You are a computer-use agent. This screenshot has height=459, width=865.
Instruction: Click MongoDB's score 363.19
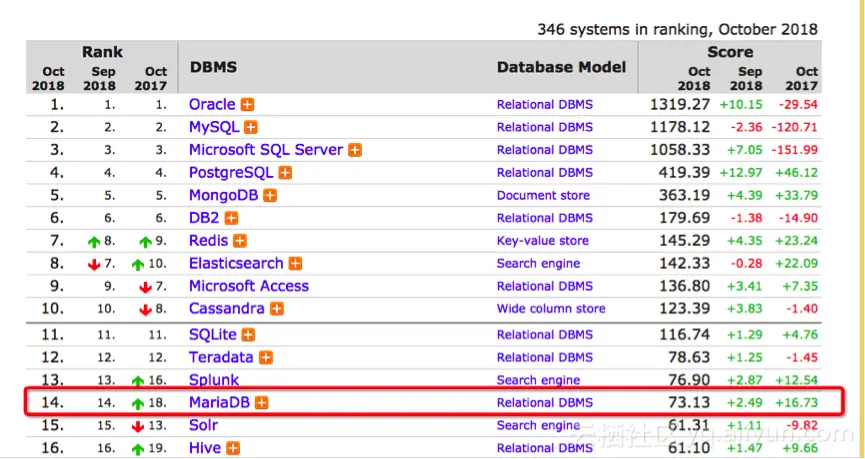[684, 195]
